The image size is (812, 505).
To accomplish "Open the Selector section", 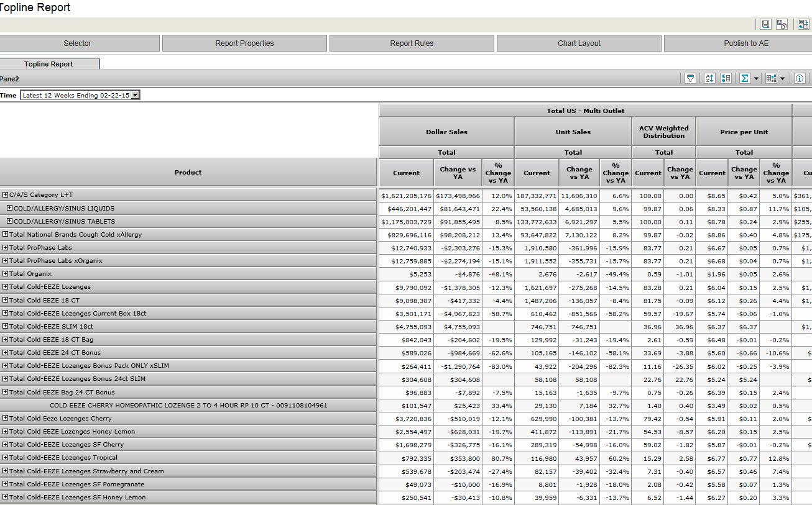I will pos(78,43).
